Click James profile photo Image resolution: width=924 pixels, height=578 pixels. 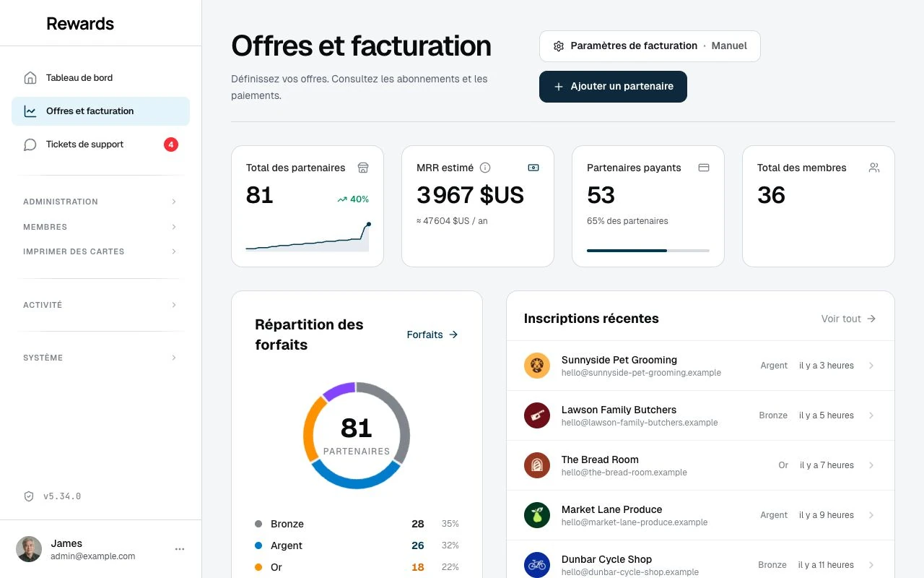29,549
